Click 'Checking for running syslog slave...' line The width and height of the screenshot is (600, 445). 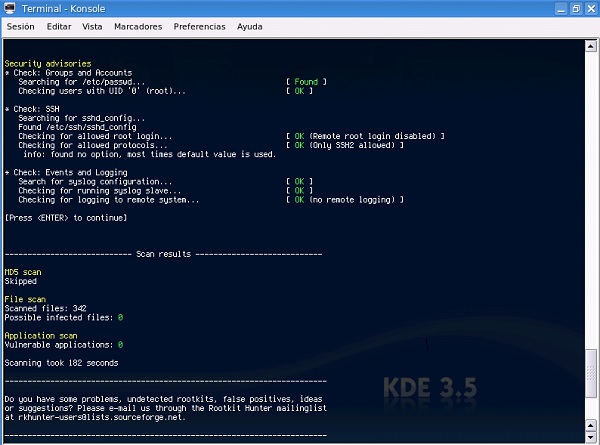(99, 191)
